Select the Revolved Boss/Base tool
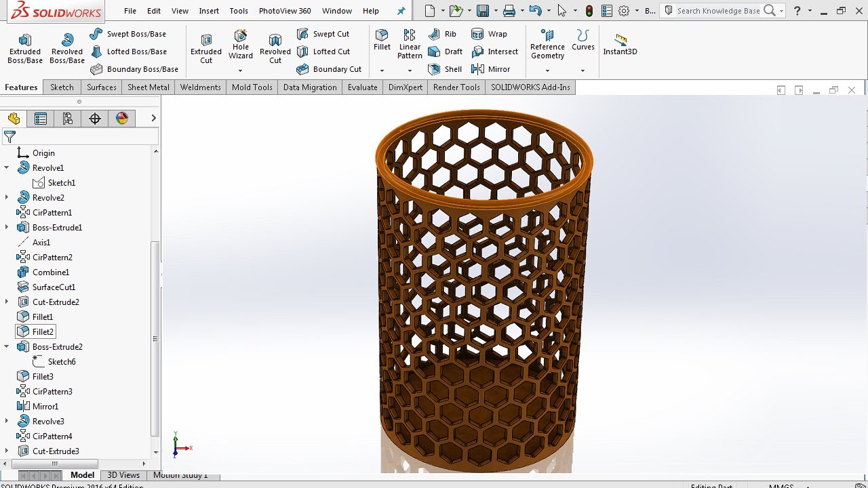Screen dimensions: 868x488 point(67,49)
